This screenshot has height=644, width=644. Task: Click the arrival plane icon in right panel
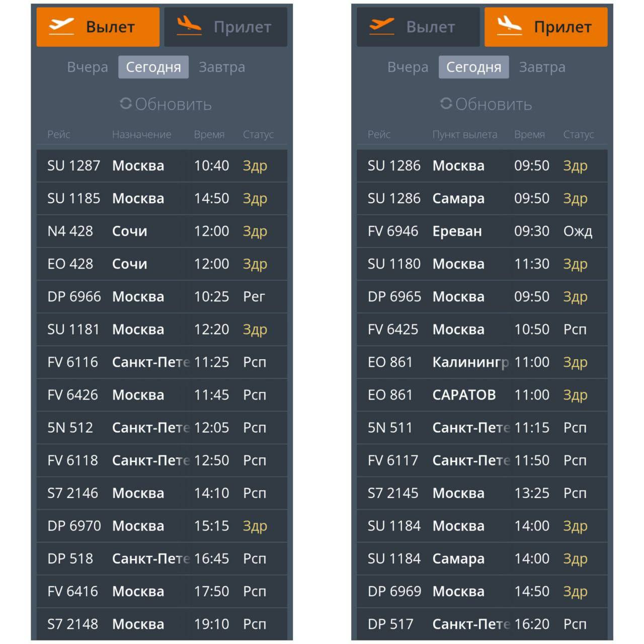[x=509, y=25]
